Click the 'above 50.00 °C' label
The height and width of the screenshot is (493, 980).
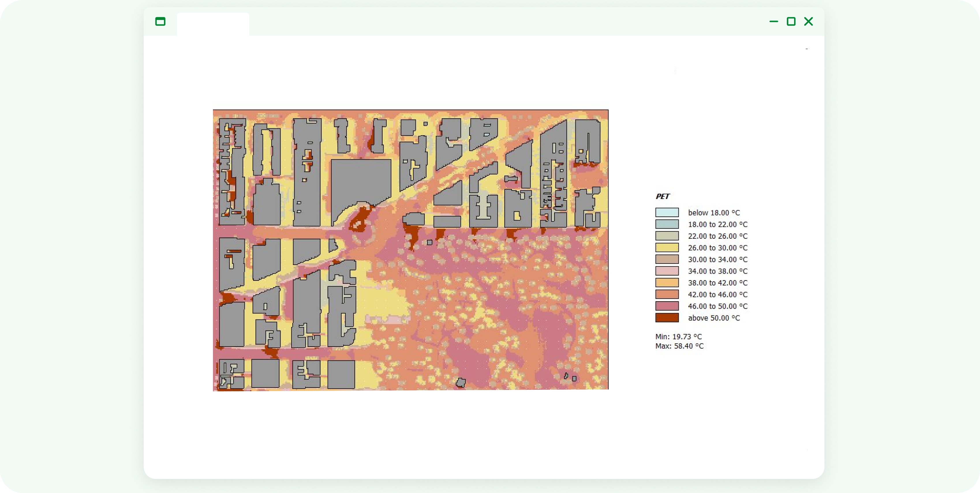[x=714, y=318]
